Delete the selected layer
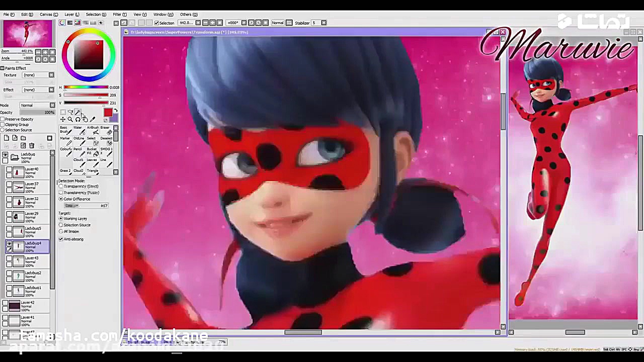The height and width of the screenshot is (362, 644). [31, 146]
